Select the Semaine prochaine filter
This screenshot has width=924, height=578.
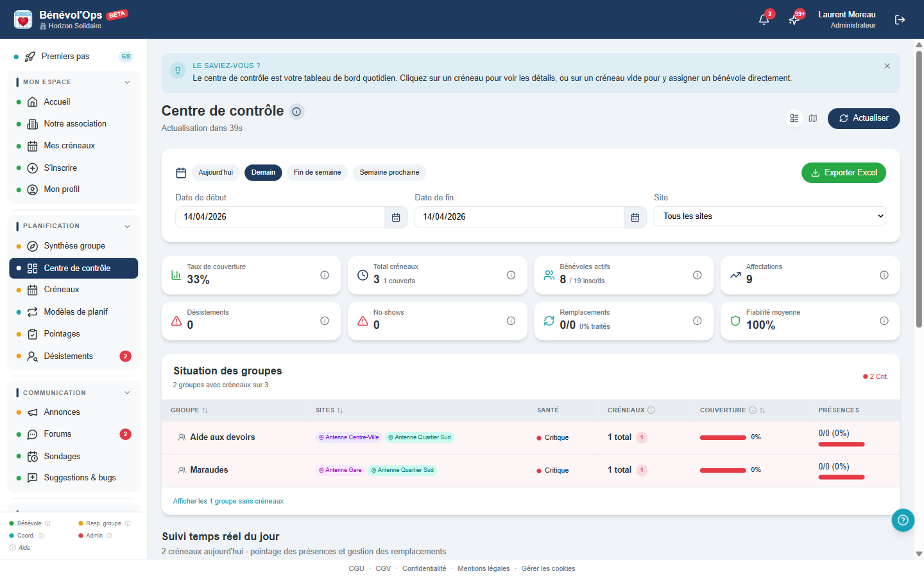click(389, 173)
